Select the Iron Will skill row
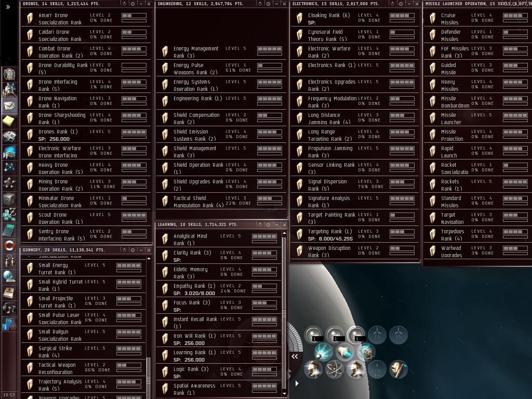The image size is (532, 399). tap(219, 339)
